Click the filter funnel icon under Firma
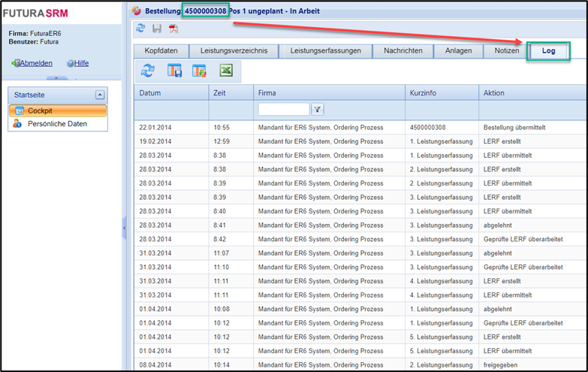The width and height of the screenshot is (588, 372). [318, 110]
